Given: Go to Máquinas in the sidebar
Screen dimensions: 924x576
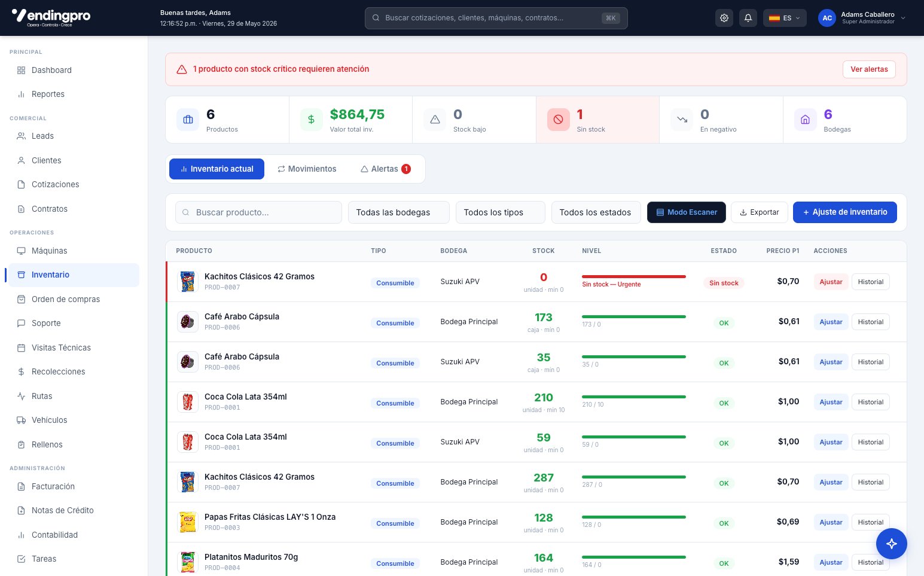Looking at the screenshot, I should point(50,251).
